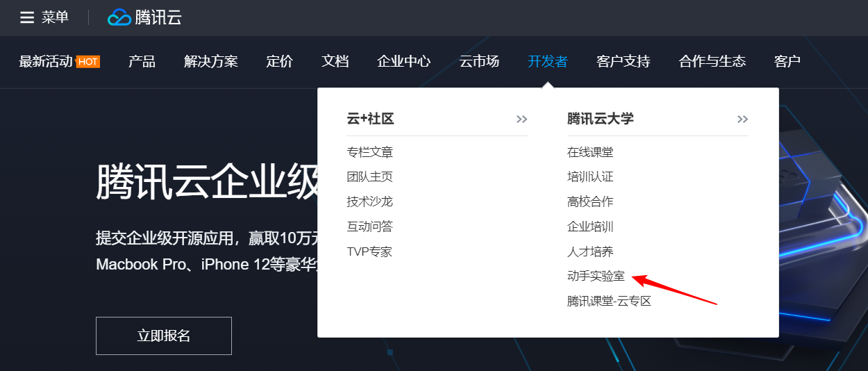Open the 腾讯课堂-云专区 link
Screen dimensions: 868x371
[609, 302]
